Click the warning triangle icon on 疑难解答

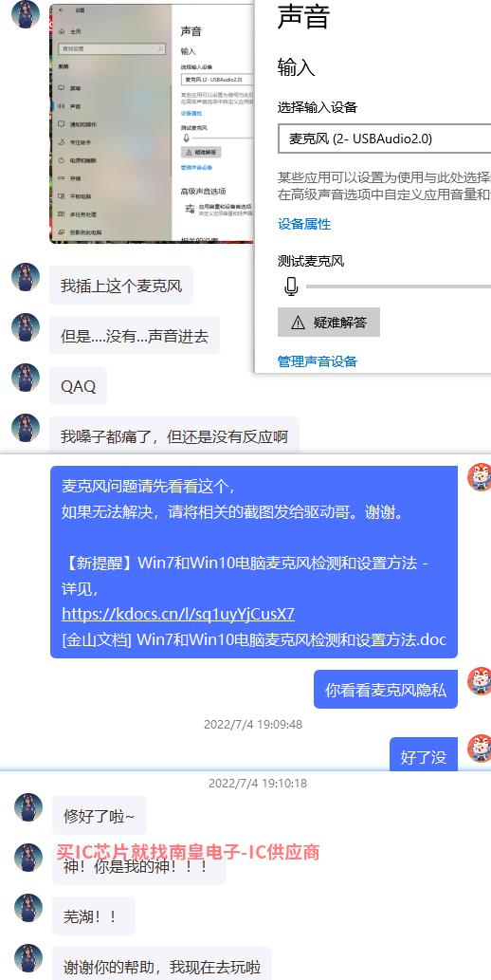tap(298, 323)
